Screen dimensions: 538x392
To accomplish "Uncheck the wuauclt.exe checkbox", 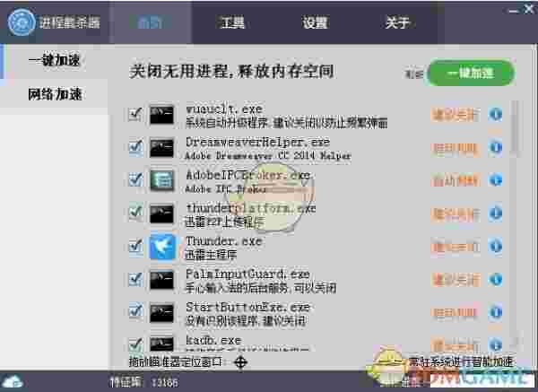I will tap(135, 115).
